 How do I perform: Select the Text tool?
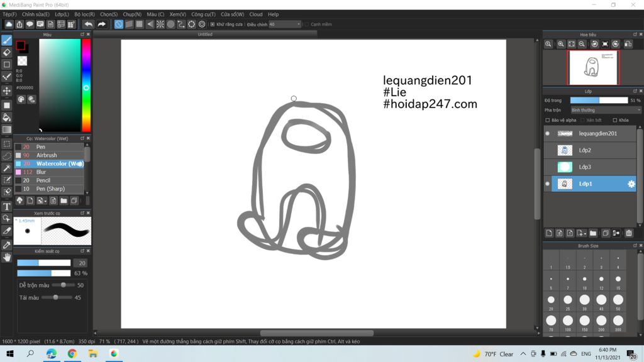click(6, 206)
